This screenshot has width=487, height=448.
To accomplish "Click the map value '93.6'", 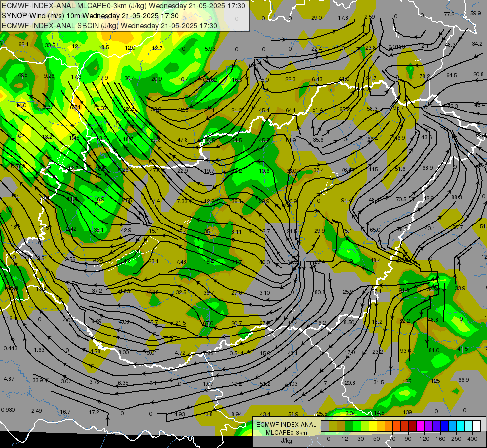I will coord(405,351).
